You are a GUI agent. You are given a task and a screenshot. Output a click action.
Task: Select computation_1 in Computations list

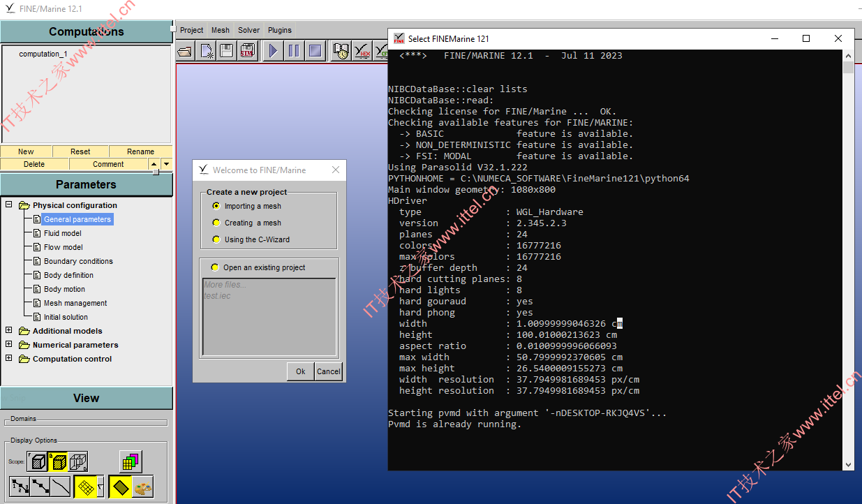coord(43,54)
